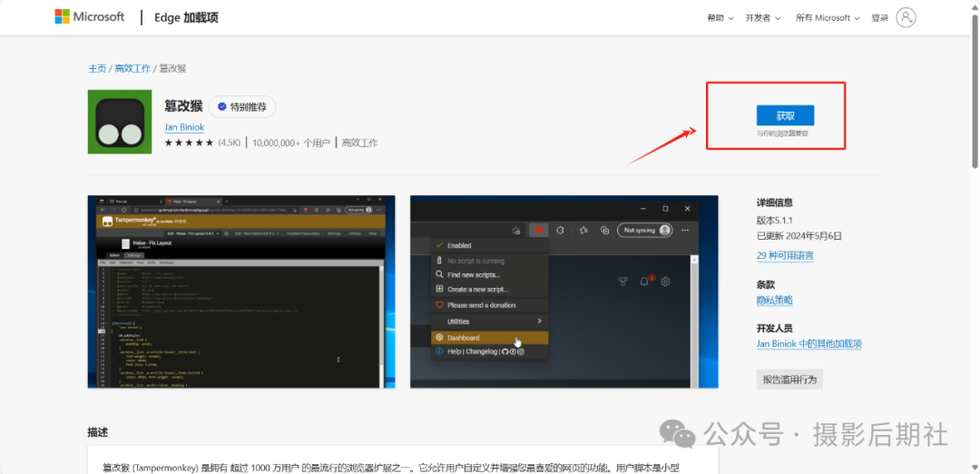This screenshot has width=980, height=474.
Task: Open the script editor screenshot thumbnail
Action: coord(241,291)
